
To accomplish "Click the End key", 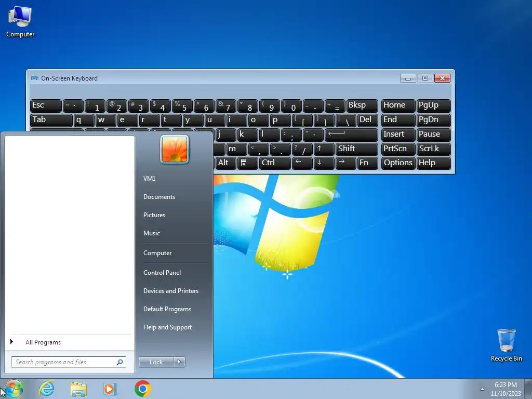I will tap(398, 120).
